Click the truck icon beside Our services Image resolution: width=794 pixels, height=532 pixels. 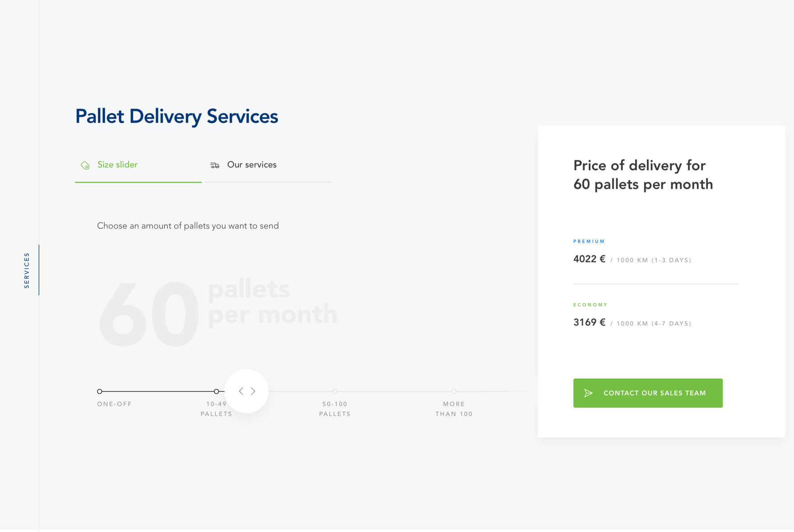pos(215,165)
